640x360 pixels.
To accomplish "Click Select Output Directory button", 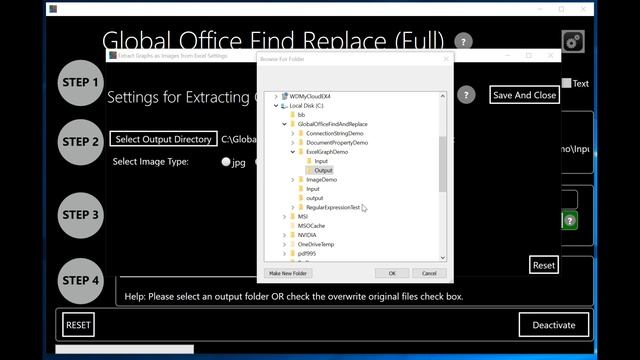I will [x=163, y=139].
